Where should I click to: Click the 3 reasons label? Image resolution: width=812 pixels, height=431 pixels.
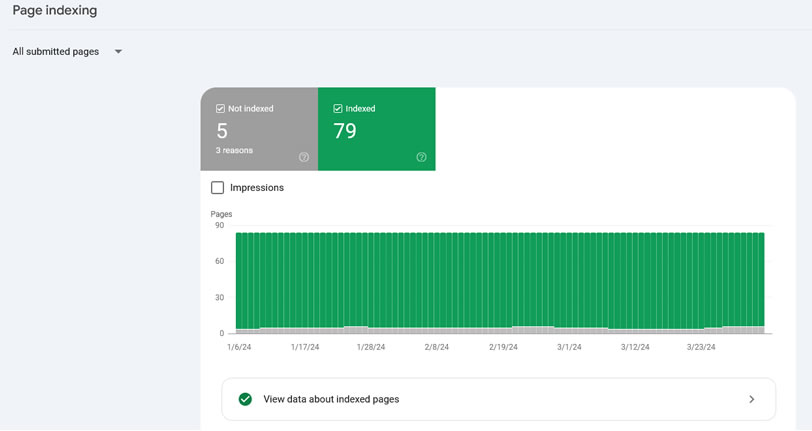234,150
